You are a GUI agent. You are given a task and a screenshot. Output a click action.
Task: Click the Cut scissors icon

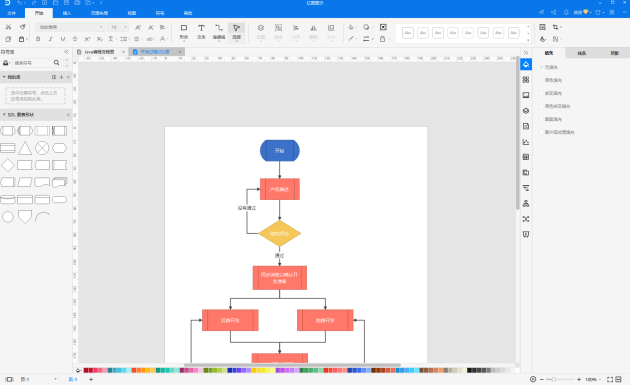coord(8,27)
